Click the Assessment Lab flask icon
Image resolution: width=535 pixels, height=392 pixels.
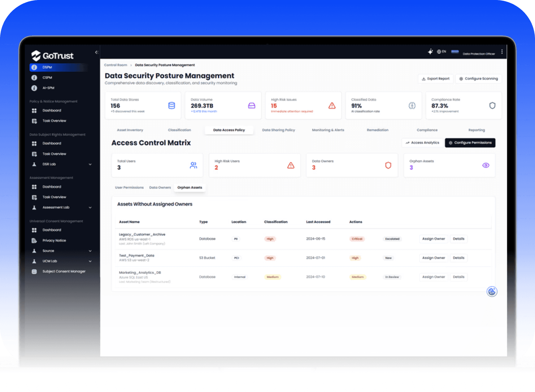pyautogui.click(x=34, y=207)
